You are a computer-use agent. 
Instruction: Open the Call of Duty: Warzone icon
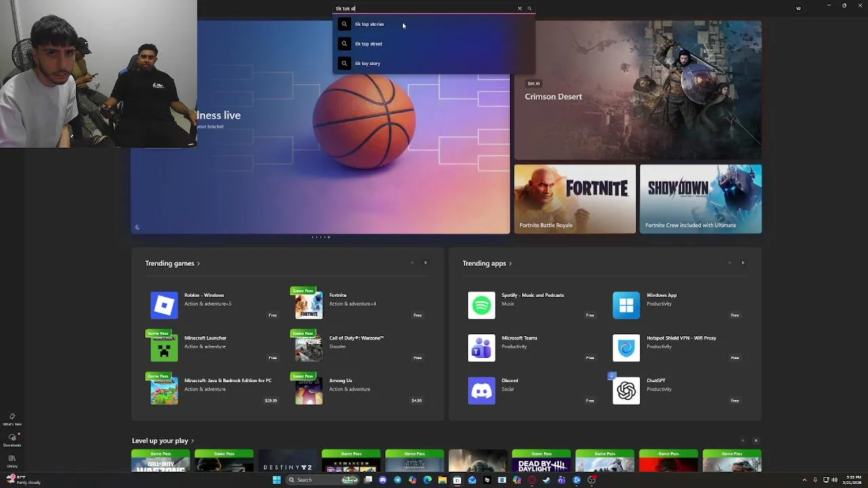coord(309,348)
